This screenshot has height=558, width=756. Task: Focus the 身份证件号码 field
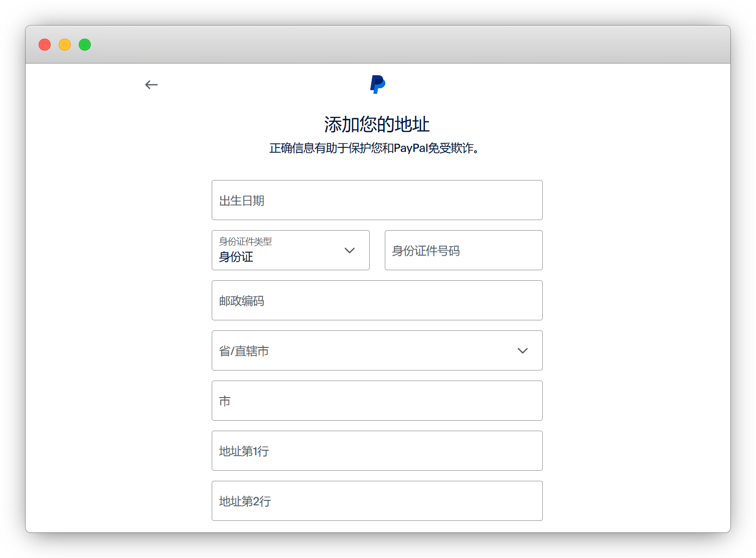(x=463, y=250)
